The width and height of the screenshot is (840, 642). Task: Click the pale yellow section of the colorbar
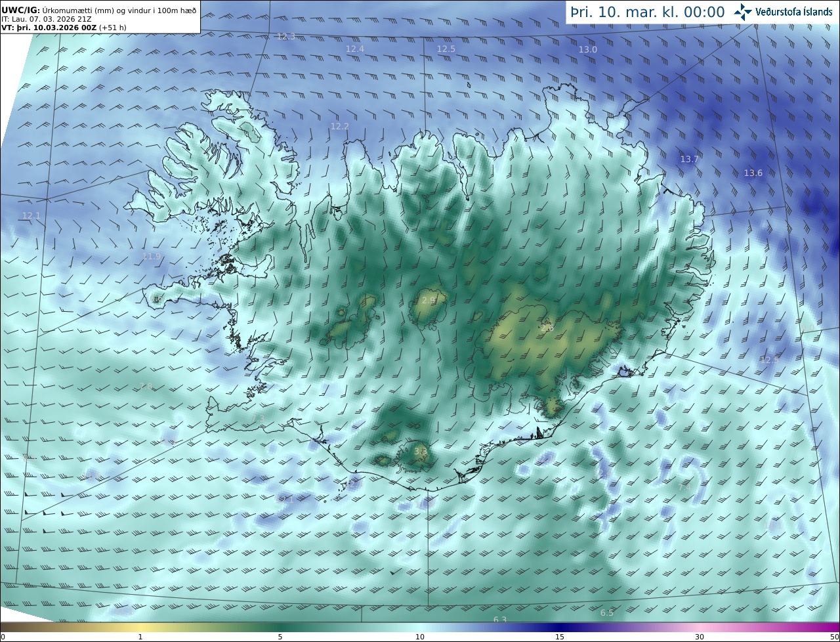tap(140, 628)
